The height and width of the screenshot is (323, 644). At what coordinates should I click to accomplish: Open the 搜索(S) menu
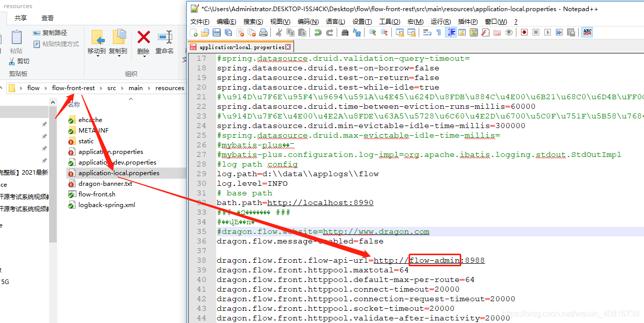(253, 22)
